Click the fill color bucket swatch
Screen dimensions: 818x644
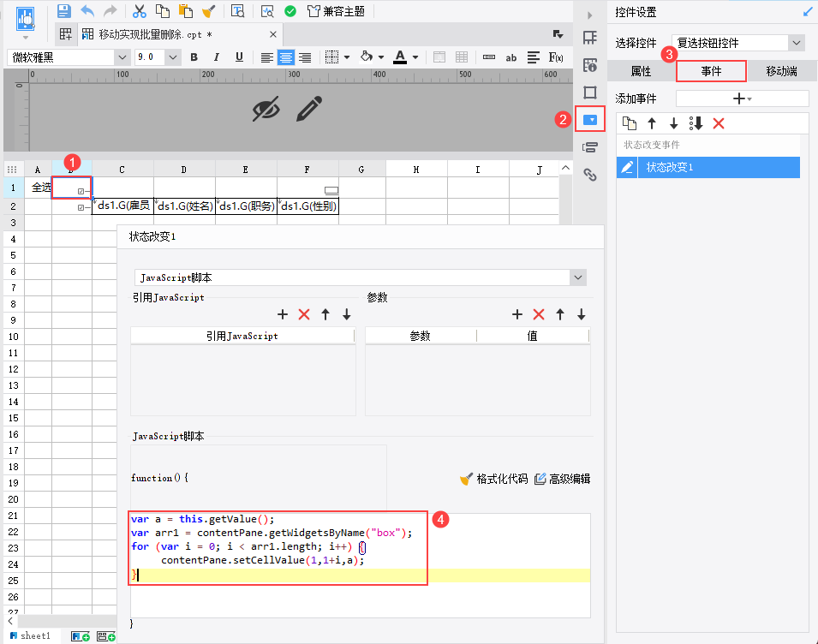367,57
